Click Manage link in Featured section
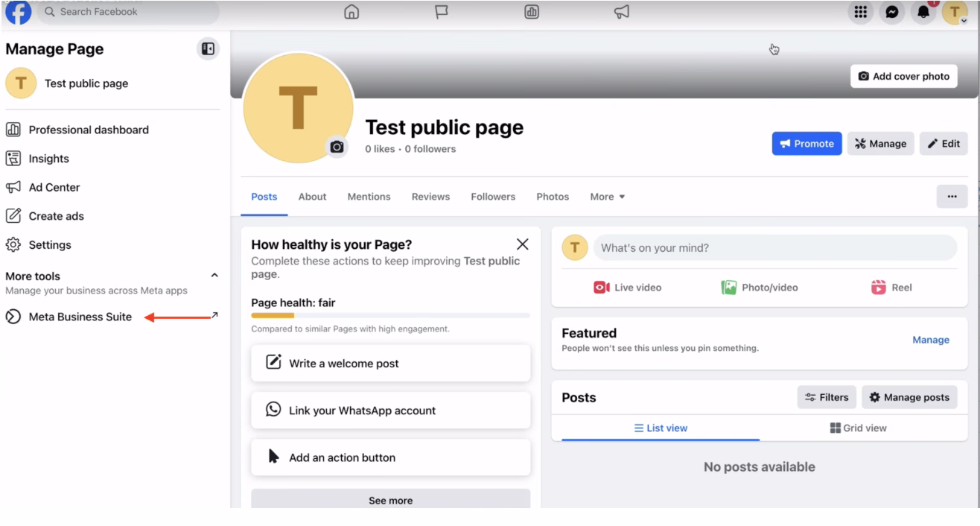The image size is (980, 526). [931, 340]
